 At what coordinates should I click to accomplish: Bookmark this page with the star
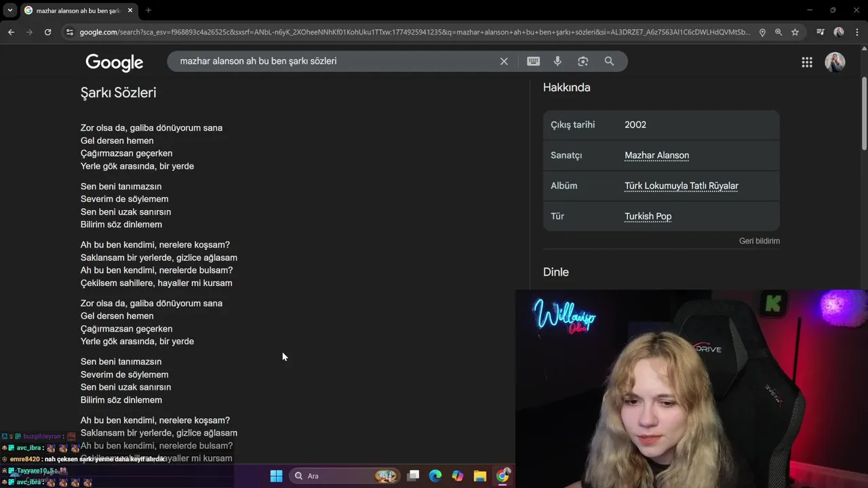795,32
